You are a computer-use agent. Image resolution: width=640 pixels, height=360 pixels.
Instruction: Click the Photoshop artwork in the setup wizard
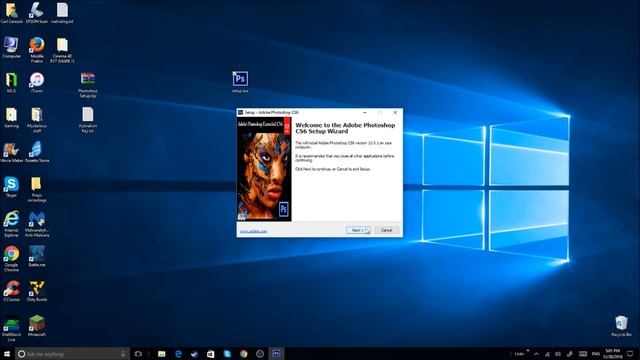pos(264,169)
